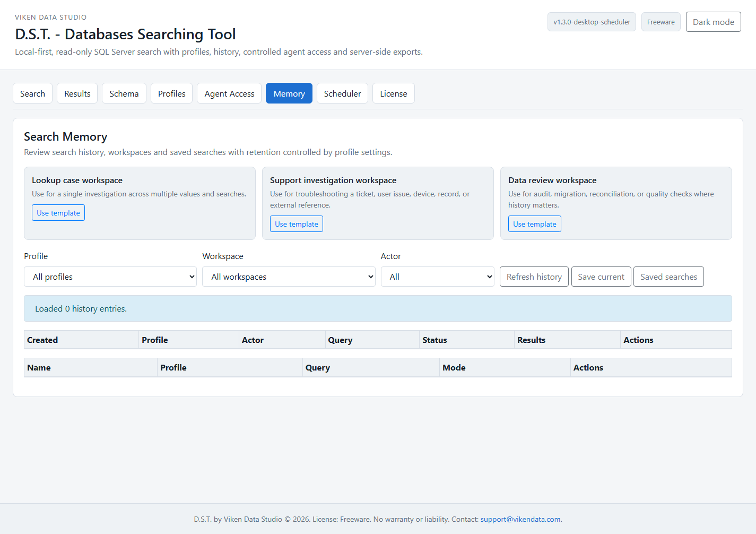Use the Support investigation workspace template
This screenshot has width=756, height=534.
click(297, 224)
